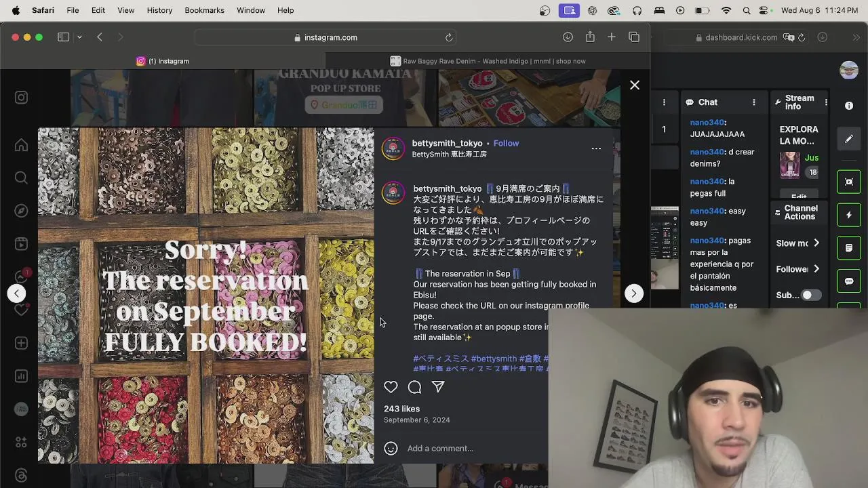The height and width of the screenshot is (488, 868).
Task: Click the instagram.com address bar
Action: (x=325, y=37)
